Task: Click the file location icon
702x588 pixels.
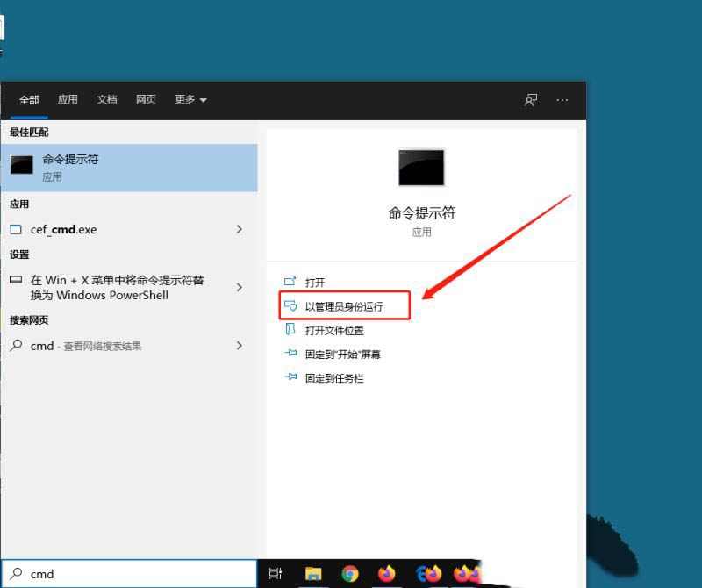Action: (x=290, y=329)
